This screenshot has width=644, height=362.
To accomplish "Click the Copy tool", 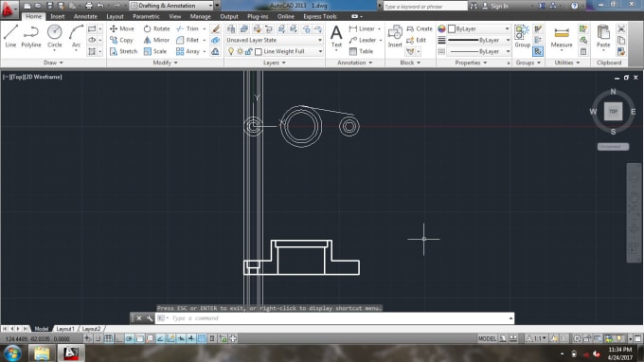I will 121,40.
